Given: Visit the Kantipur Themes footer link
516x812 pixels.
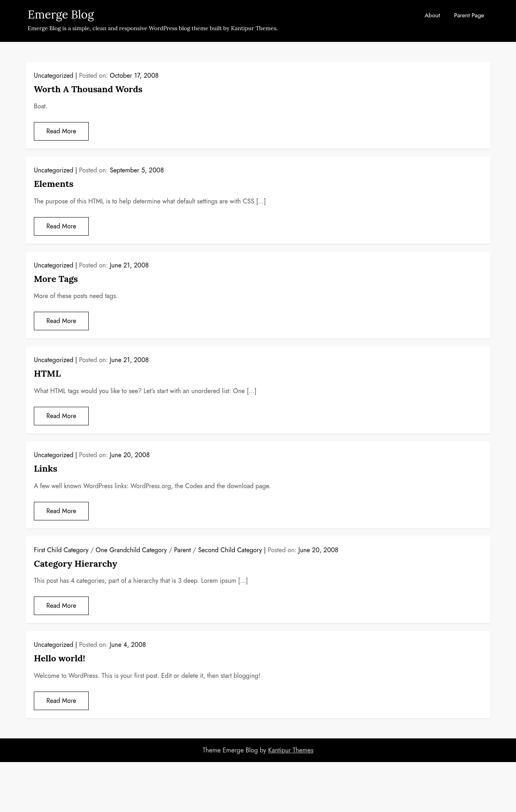Looking at the screenshot, I should pyautogui.click(x=291, y=750).
